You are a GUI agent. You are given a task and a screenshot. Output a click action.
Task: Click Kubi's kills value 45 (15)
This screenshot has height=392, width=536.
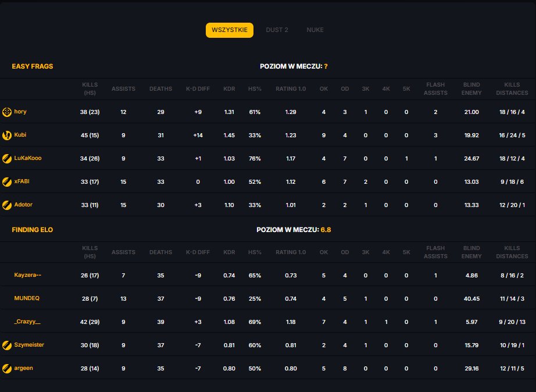90,136
